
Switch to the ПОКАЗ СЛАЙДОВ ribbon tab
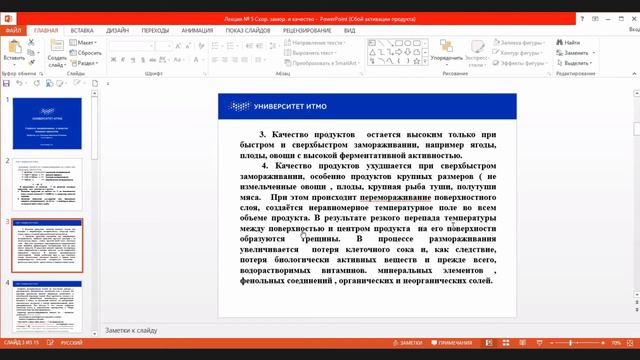point(248,31)
